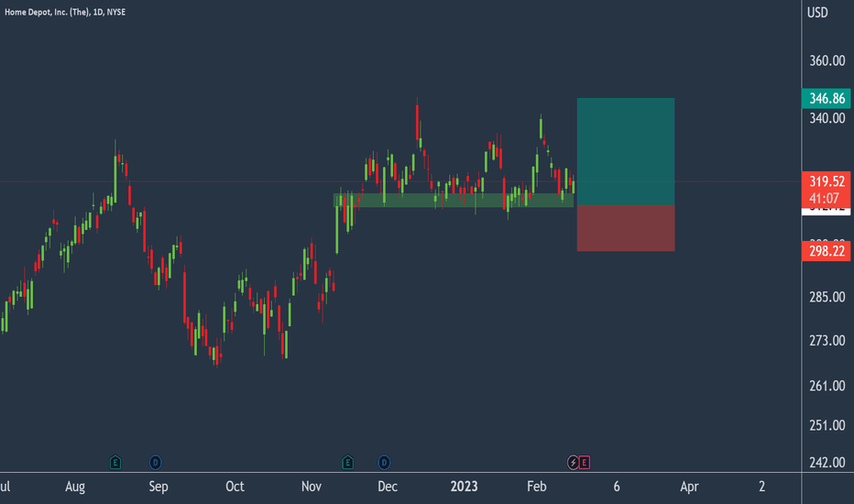The height and width of the screenshot is (504, 854).
Task: Click the 242.00 price axis label
Action: coord(827,463)
